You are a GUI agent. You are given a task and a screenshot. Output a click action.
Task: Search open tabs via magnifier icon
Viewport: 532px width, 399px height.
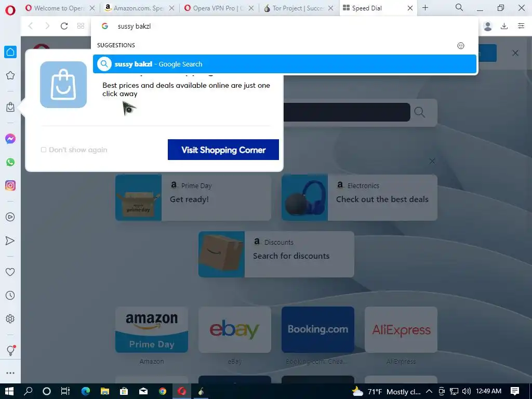point(459,7)
